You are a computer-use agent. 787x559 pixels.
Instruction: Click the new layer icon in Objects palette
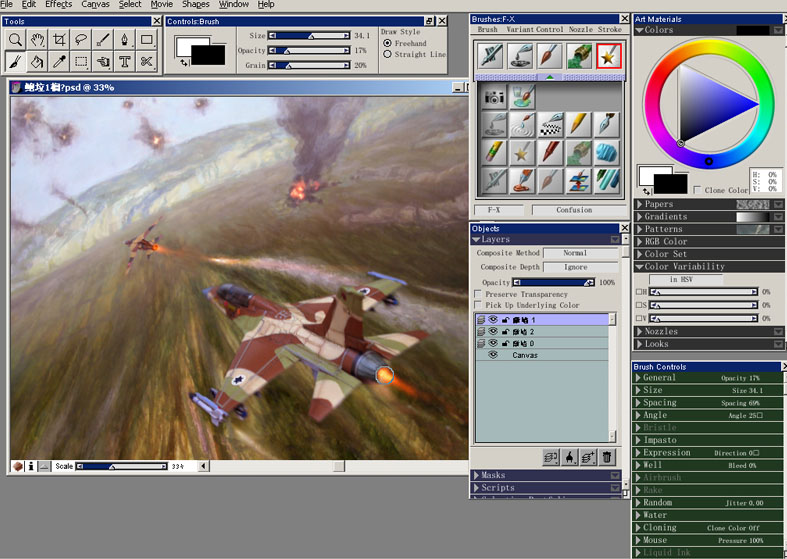click(x=588, y=457)
